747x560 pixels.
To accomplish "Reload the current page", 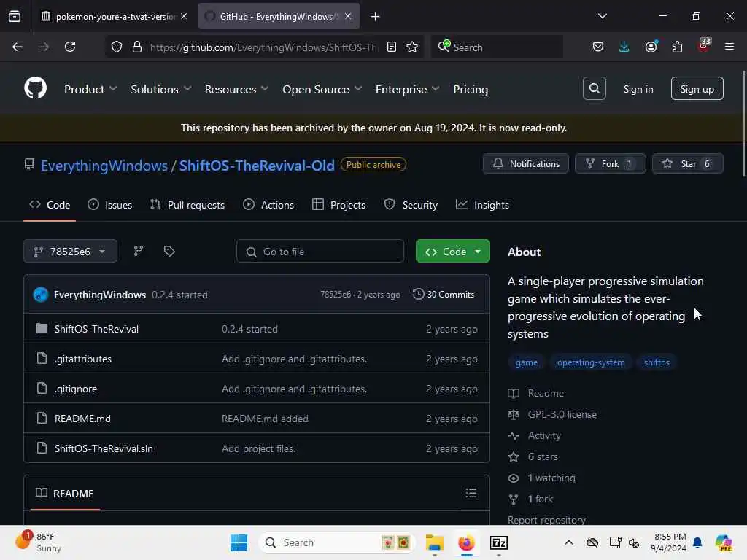I will coord(70,47).
